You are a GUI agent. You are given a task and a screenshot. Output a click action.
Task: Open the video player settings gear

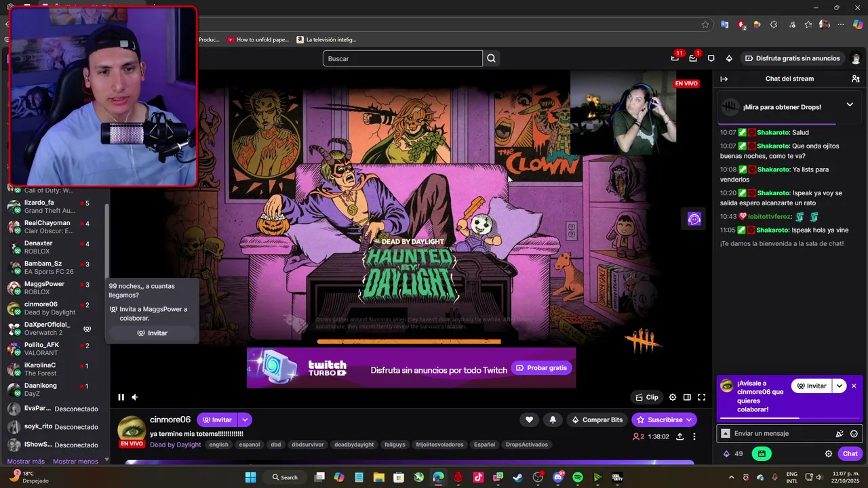click(x=673, y=397)
